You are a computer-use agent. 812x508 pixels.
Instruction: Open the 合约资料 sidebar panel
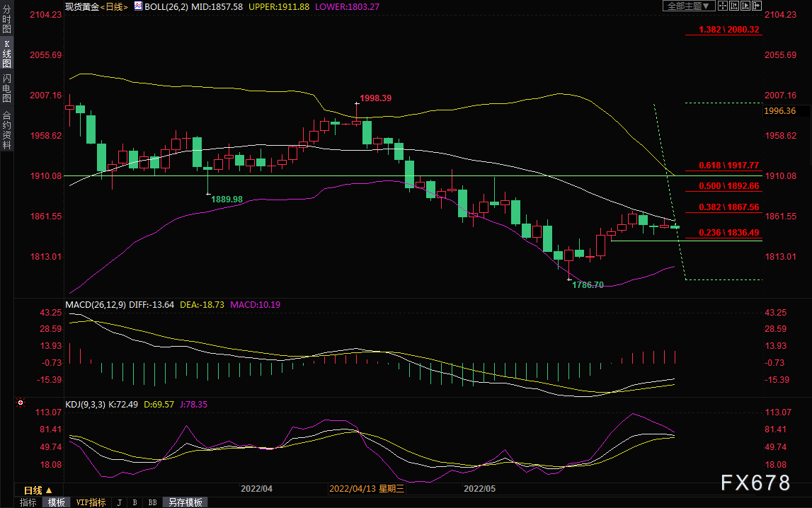(7, 130)
